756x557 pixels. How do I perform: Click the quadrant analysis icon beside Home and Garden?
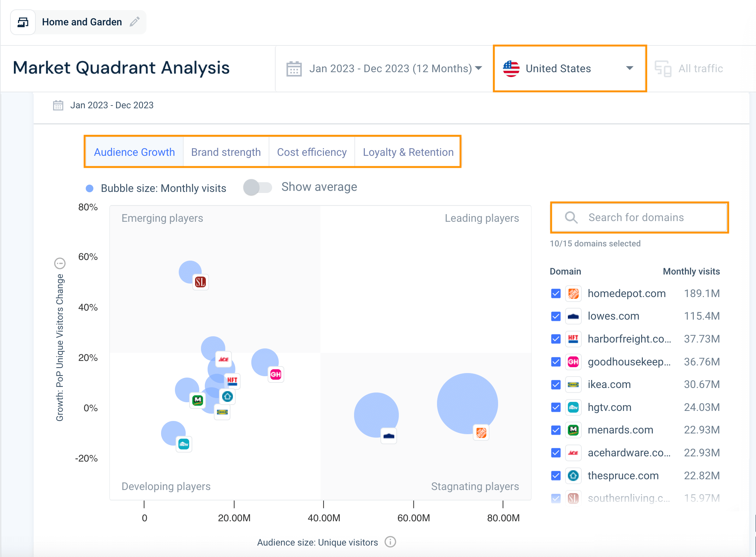(23, 22)
